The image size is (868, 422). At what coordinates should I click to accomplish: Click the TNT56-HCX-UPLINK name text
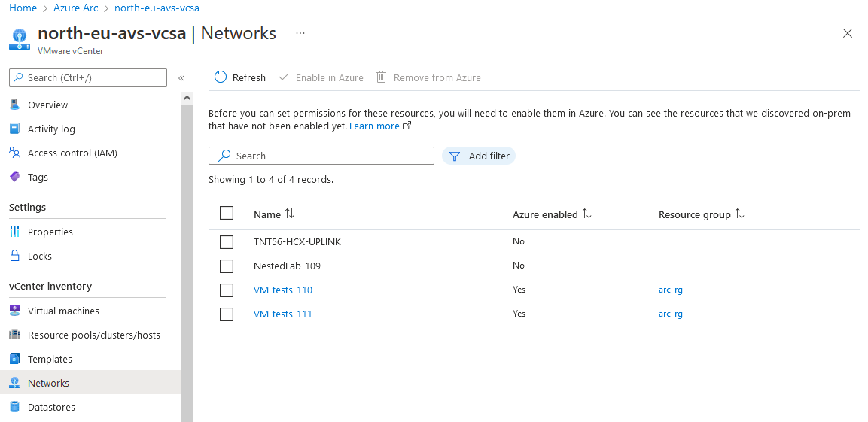pyautogui.click(x=297, y=241)
